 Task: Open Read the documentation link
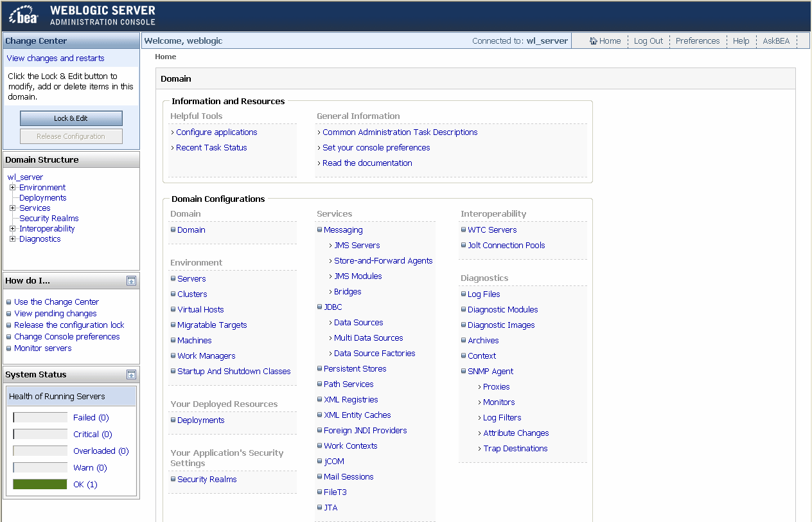pos(367,163)
